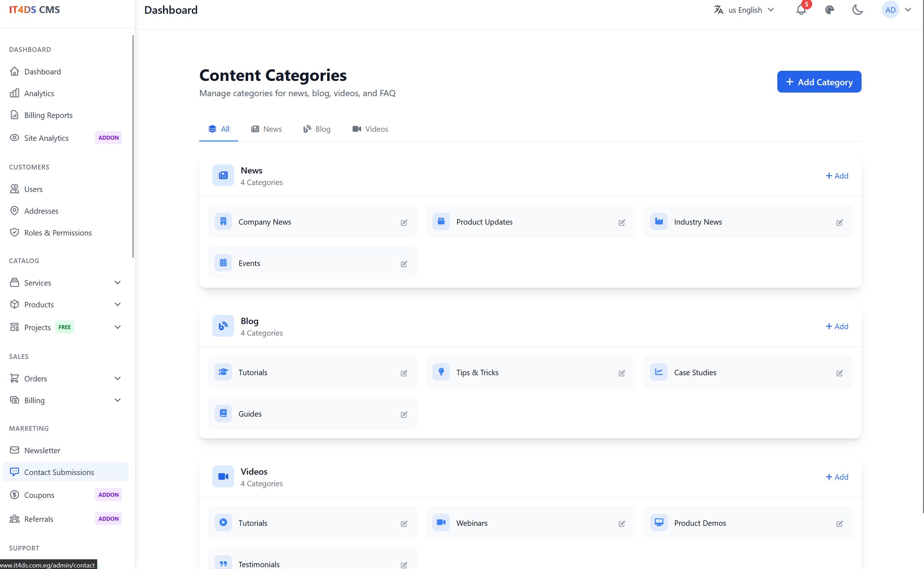Edit the Events category
The image size is (924, 569).
coord(404,264)
